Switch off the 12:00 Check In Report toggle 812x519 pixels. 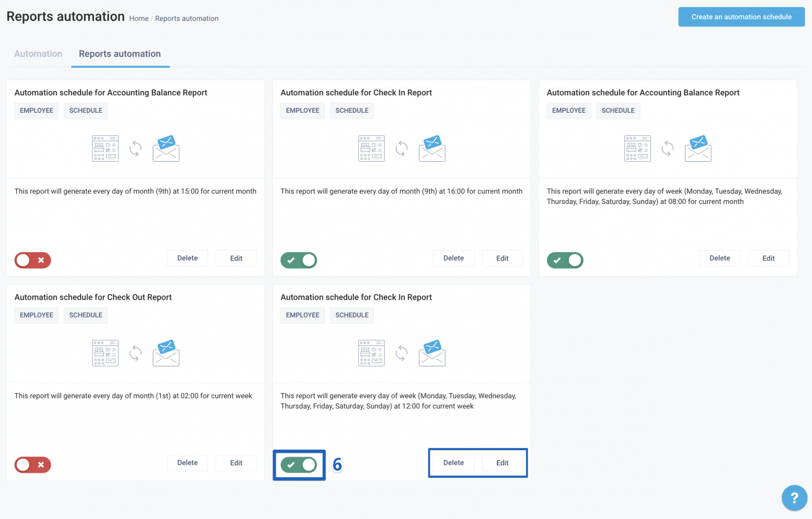[299, 465]
